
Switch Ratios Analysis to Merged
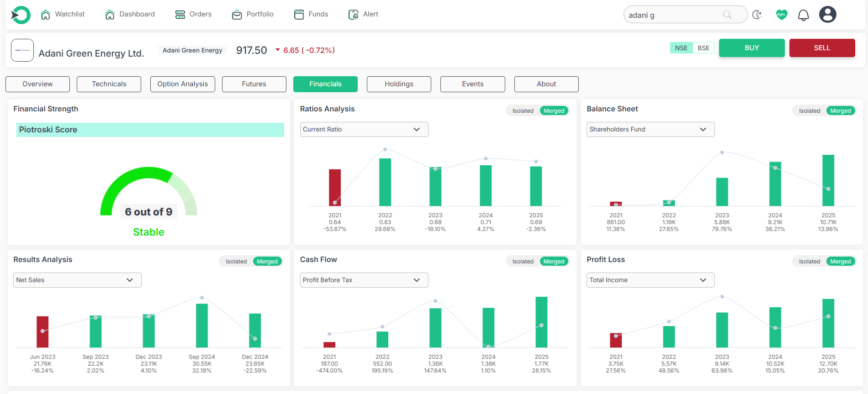tap(554, 111)
